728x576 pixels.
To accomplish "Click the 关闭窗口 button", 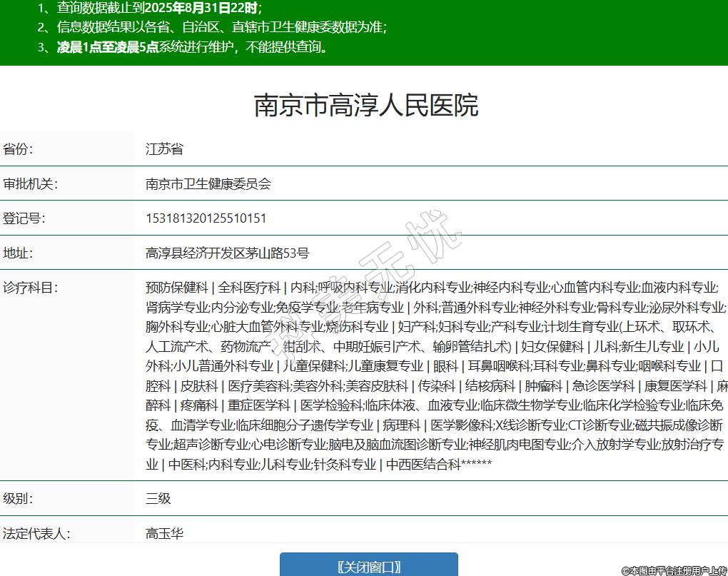I will [368, 567].
